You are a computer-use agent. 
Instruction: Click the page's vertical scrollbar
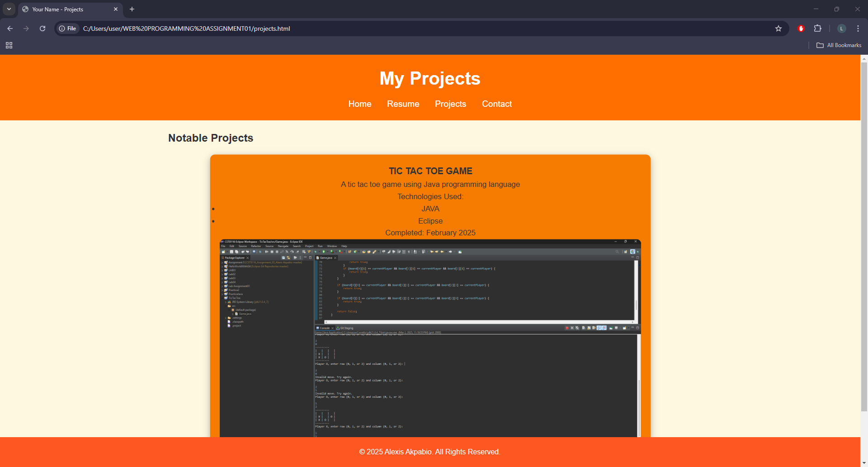coord(863,226)
